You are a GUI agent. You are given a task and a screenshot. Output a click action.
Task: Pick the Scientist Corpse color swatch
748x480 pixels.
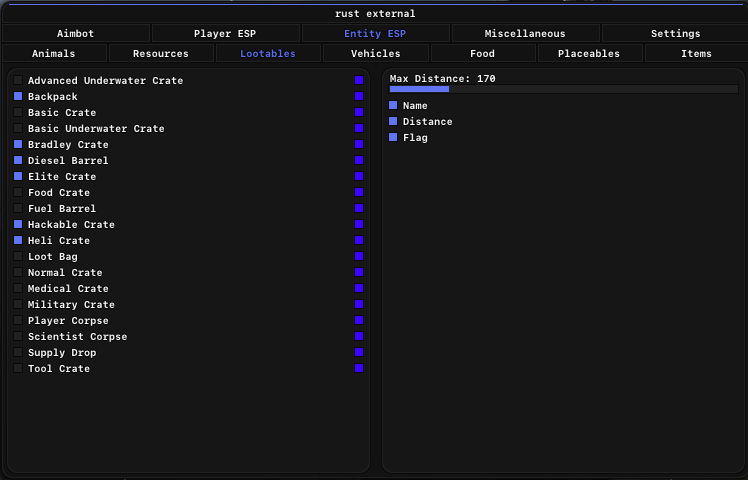click(x=359, y=336)
